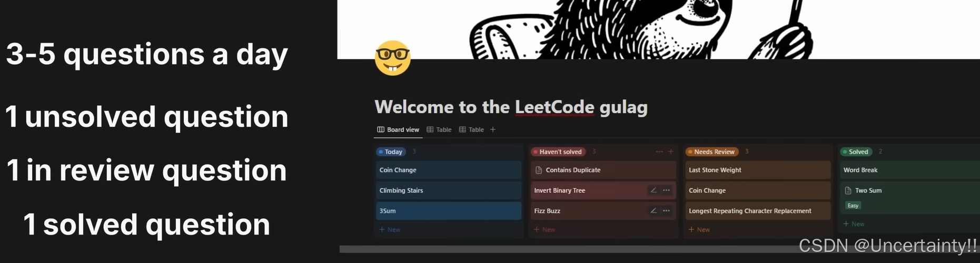Add New card in Today column
Viewport: 980px width, 263px height.
tap(390, 230)
